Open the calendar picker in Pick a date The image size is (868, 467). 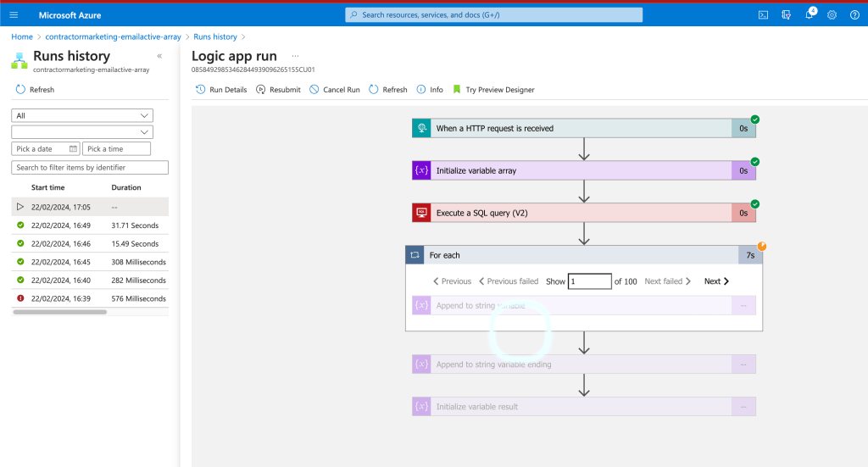73,149
